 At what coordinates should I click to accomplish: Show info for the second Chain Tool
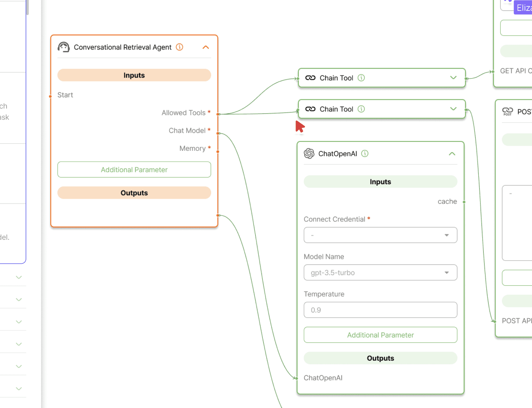pos(361,109)
